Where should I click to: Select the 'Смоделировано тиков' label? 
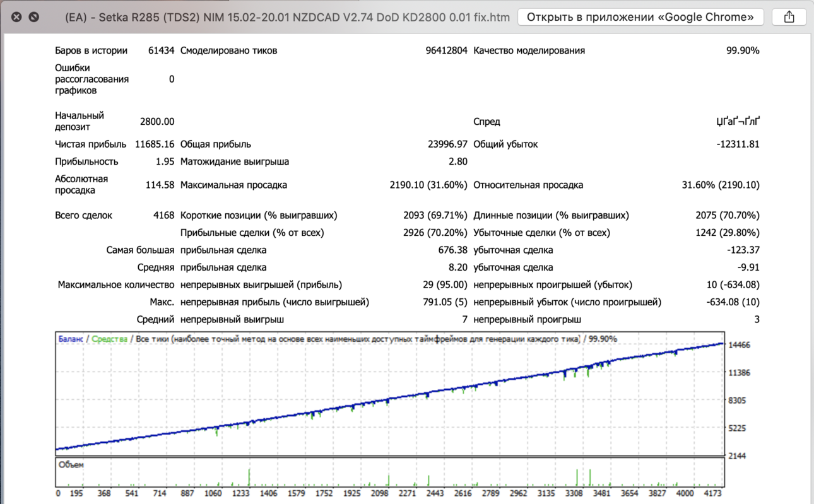coord(228,50)
